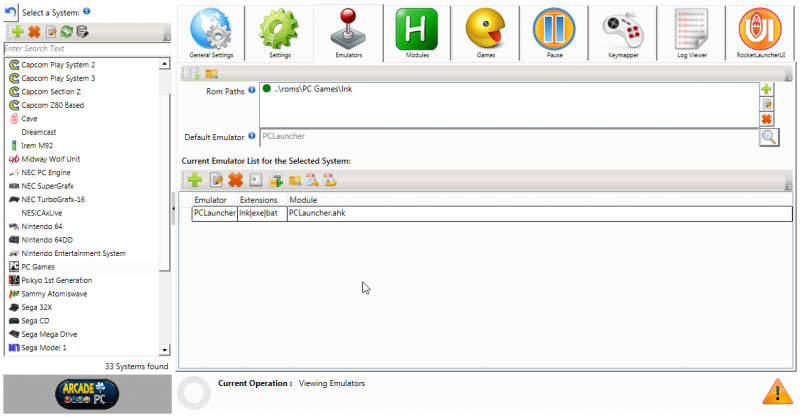Edit rom path with notepad icon at right
The width and height of the screenshot is (800, 417).
766,104
